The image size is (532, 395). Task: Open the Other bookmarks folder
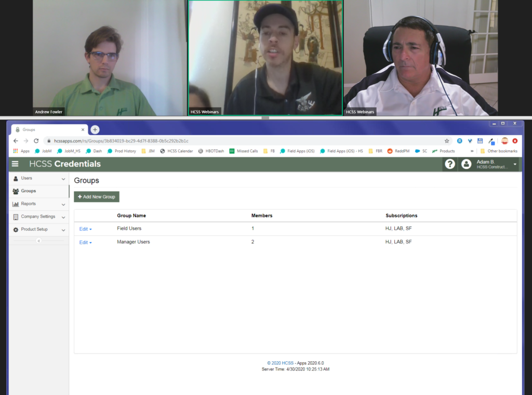(x=499, y=151)
